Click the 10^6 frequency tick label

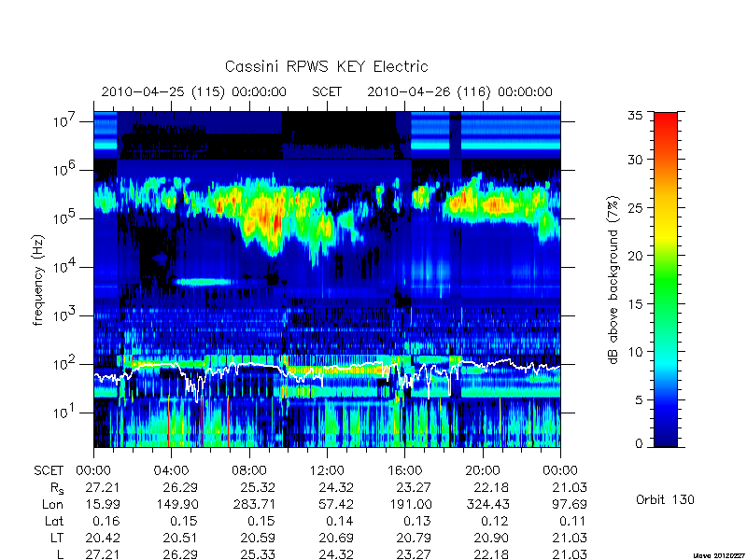point(65,169)
